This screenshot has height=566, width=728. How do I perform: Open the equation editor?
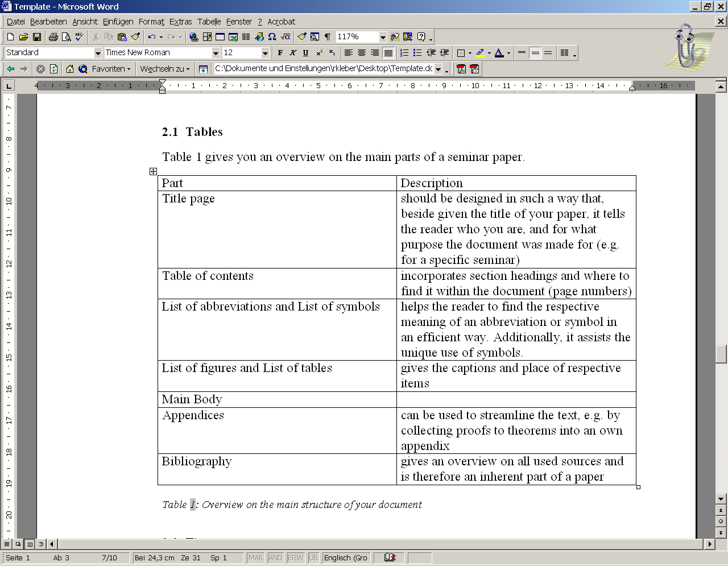point(286,37)
